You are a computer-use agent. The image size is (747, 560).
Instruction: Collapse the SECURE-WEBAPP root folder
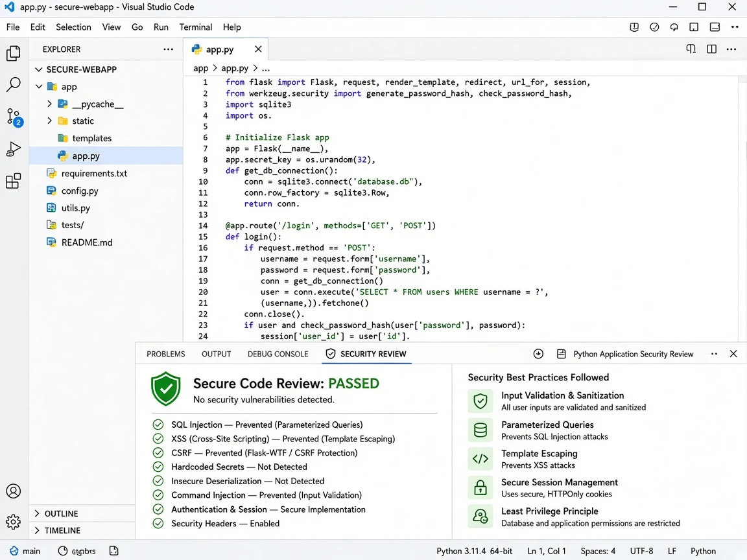pos(39,69)
